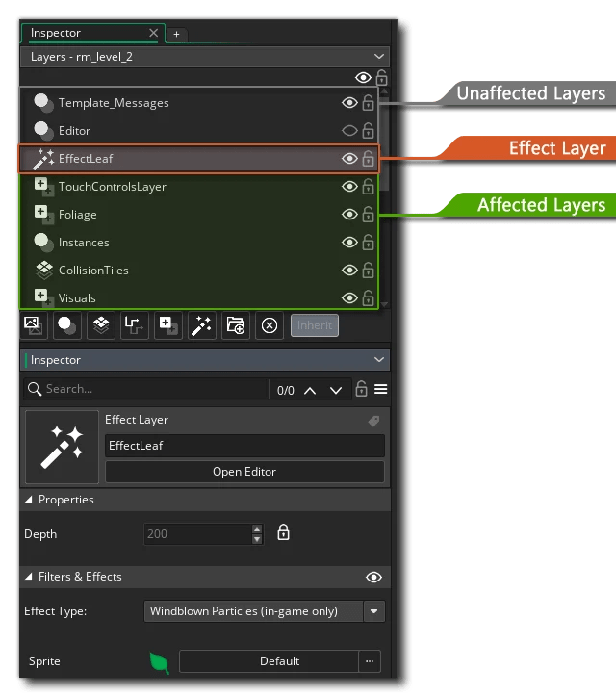Close the Inspector tab
This screenshot has width=616, height=697.
pos(153,33)
